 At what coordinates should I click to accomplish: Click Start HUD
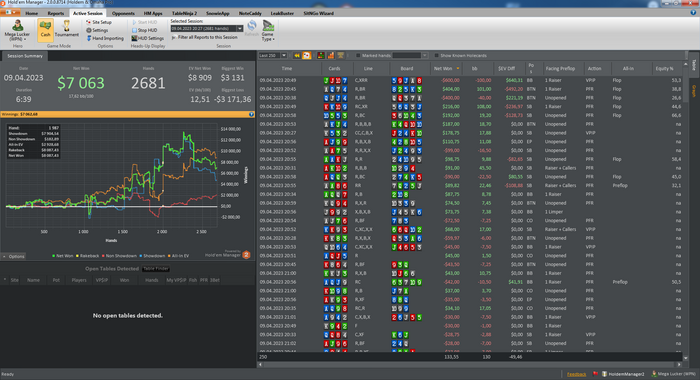(x=145, y=22)
